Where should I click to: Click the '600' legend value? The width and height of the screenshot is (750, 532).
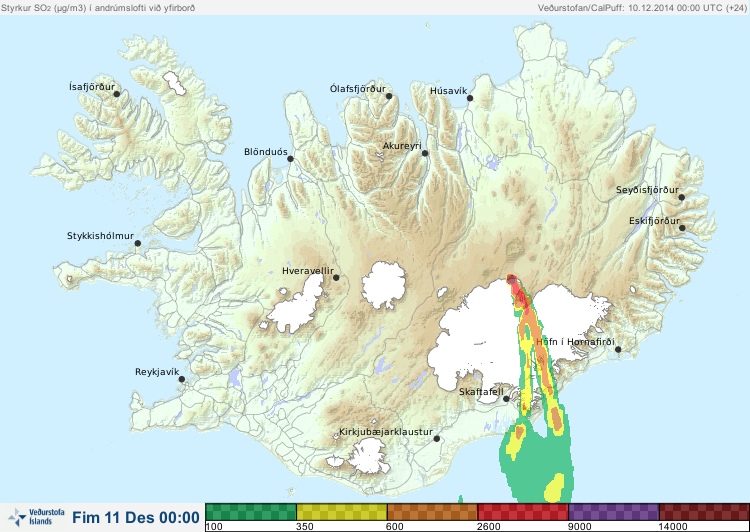pyautogui.click(x=395, y=527)
